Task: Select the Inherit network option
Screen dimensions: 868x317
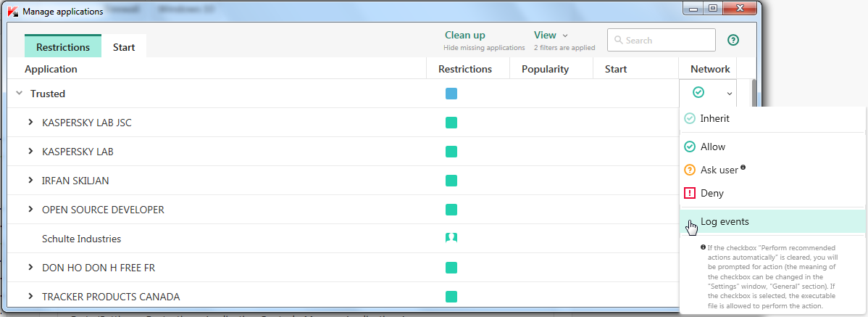Action: (x=714, y=118)
